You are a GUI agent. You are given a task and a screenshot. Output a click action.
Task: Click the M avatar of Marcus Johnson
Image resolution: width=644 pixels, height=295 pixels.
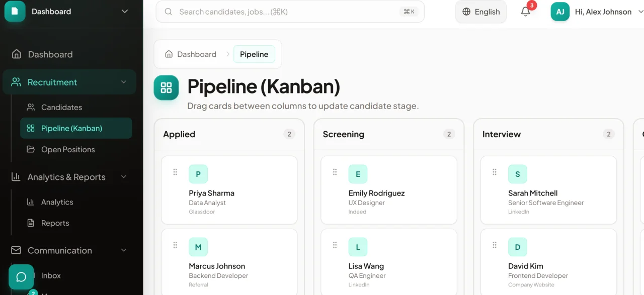tap(198, 247)
